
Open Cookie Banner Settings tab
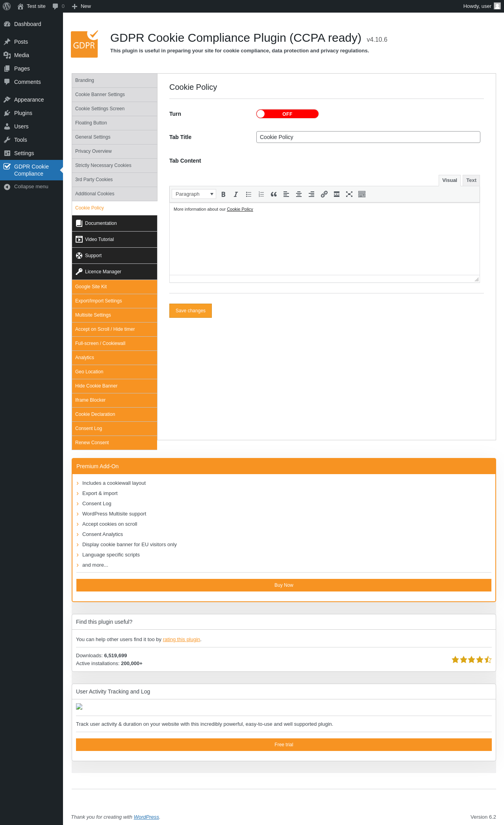click(115, 95)
